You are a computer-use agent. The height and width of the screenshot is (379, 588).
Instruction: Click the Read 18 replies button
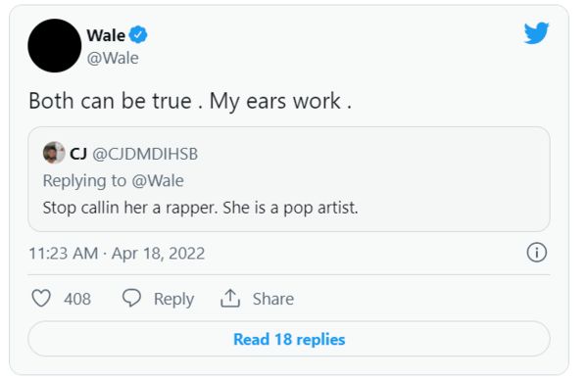click(289, 339)
